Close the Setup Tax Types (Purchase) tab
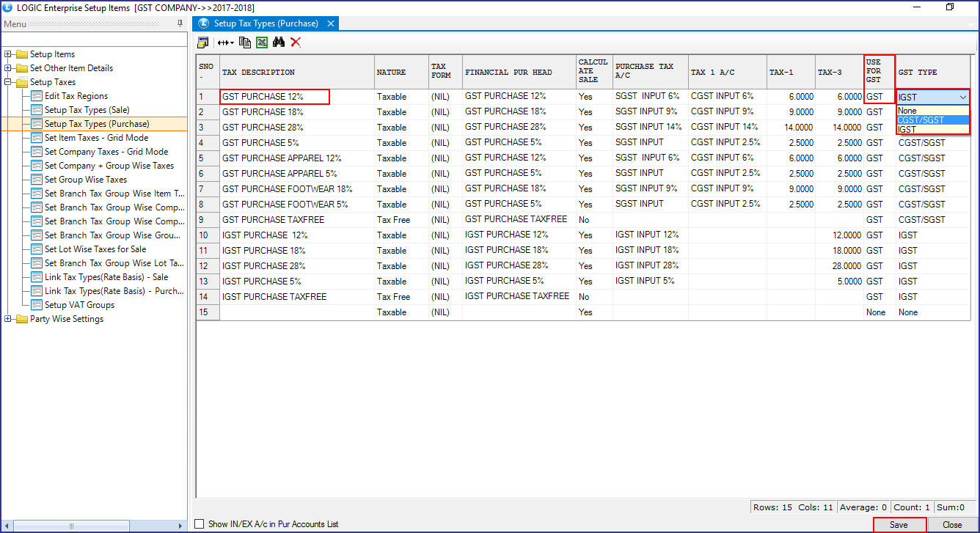Viewport: 980px width, 533px height. tap(331, 23)
